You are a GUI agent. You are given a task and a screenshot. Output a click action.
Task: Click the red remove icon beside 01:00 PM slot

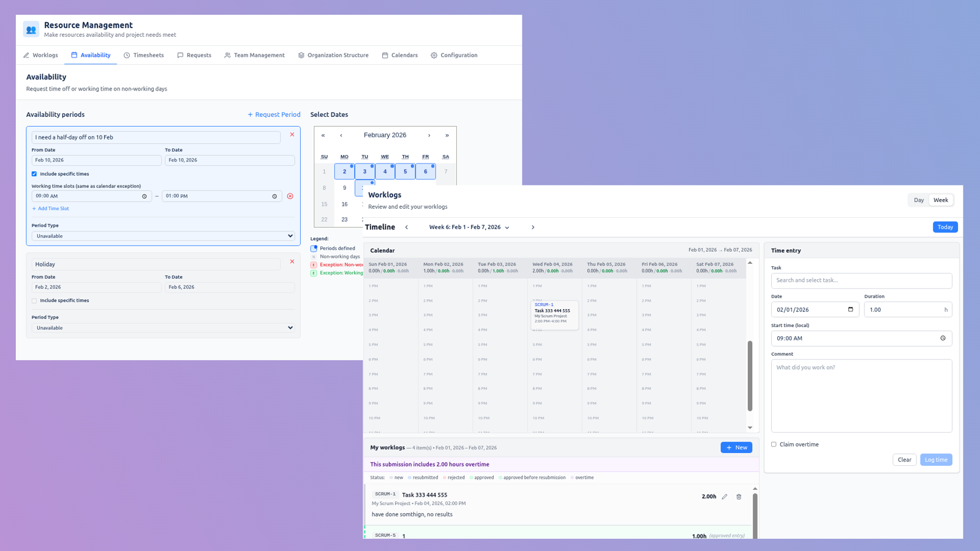(290, 196)
